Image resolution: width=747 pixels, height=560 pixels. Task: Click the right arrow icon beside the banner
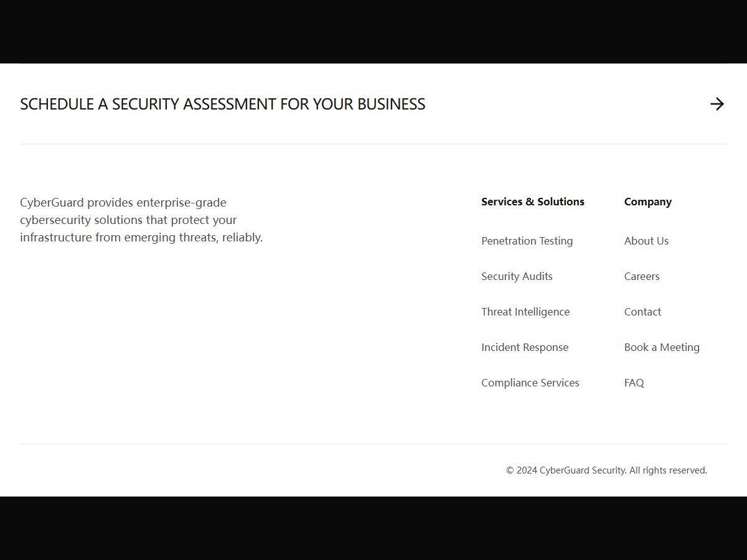717,104
